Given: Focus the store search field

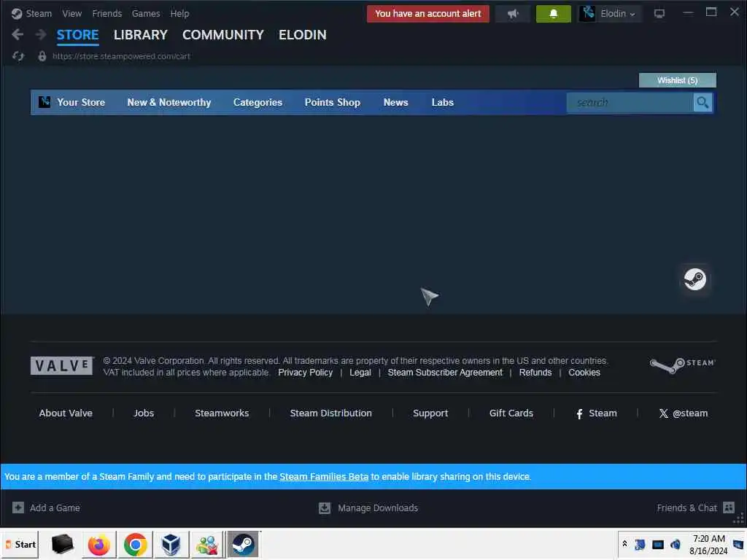Looking at the screenshot, I should coord(630,102).
